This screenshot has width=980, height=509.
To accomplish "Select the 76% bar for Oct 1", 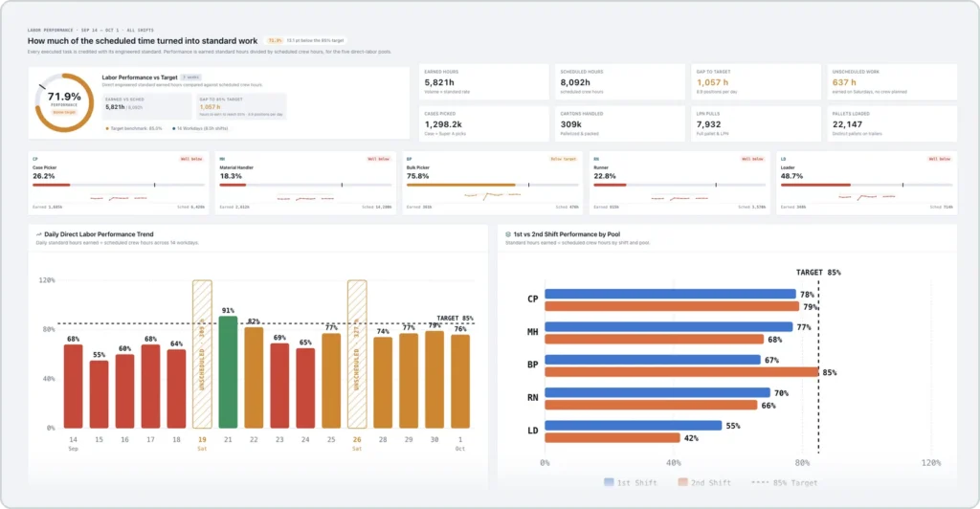I will (460, 382).
